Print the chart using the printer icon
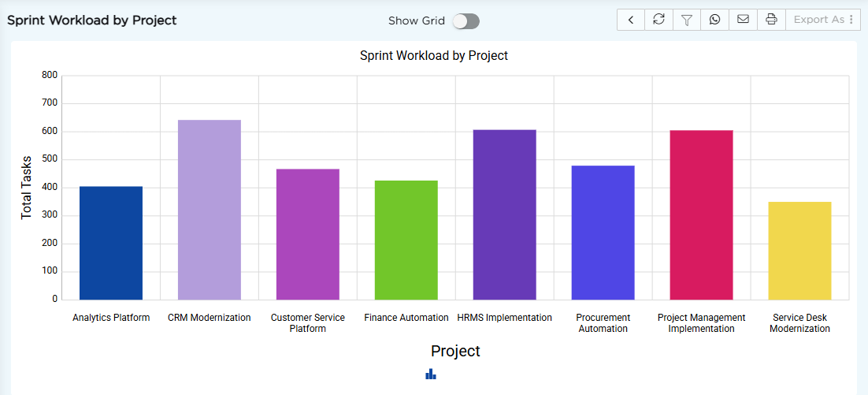 click(x=771, y=20)
